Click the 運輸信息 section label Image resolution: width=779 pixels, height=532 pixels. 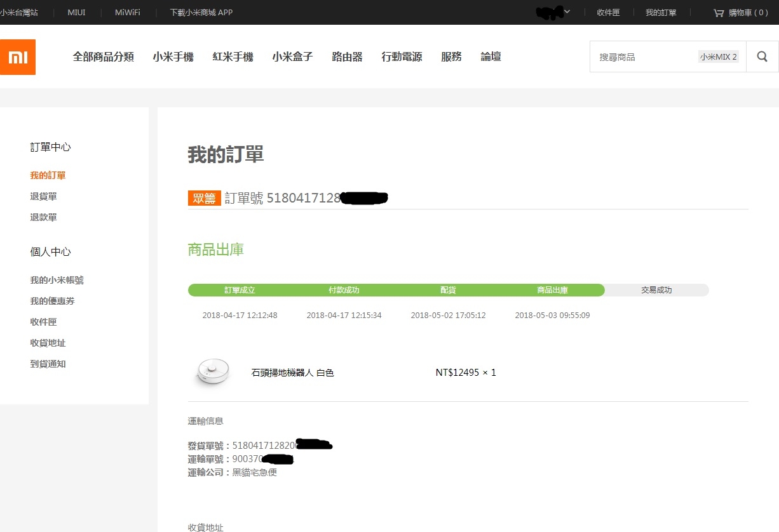click(x=206, y=421)
